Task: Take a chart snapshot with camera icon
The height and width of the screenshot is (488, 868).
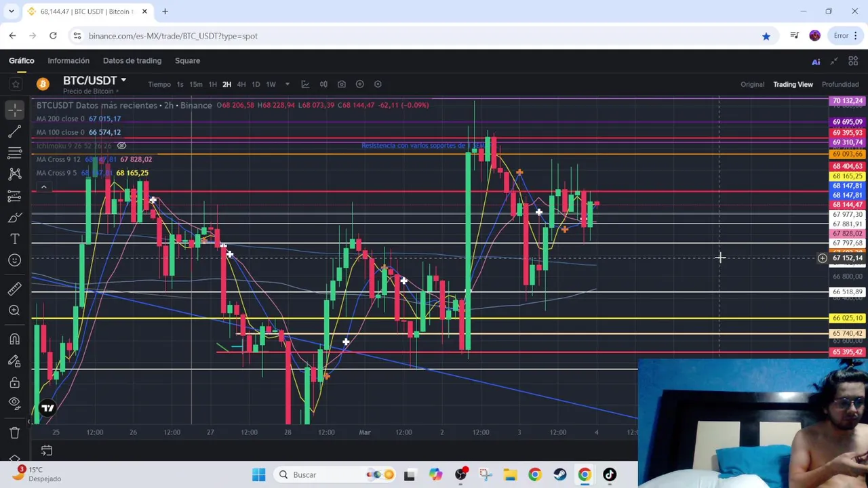Action: 342,84
